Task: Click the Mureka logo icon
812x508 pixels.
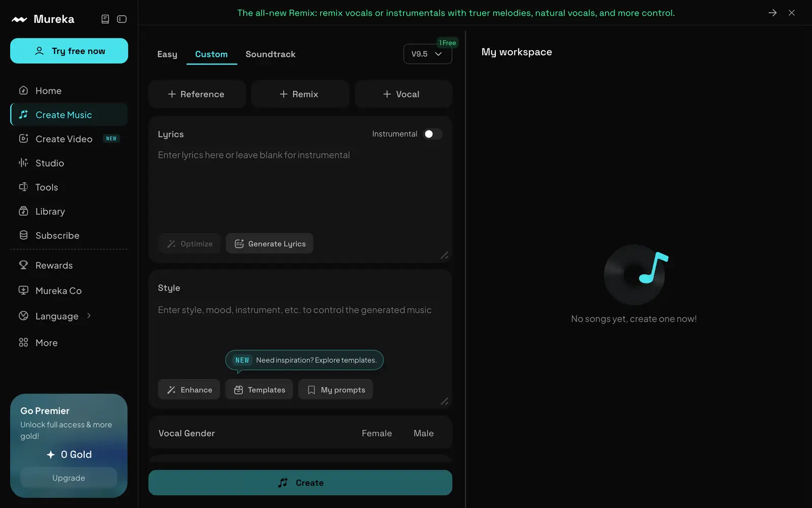Action: point(19,19)
